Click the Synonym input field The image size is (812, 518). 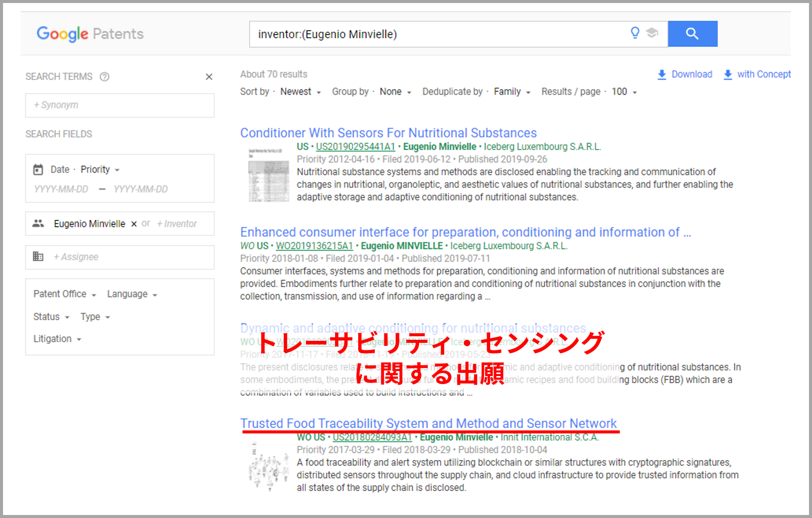[x=120, y=105]
